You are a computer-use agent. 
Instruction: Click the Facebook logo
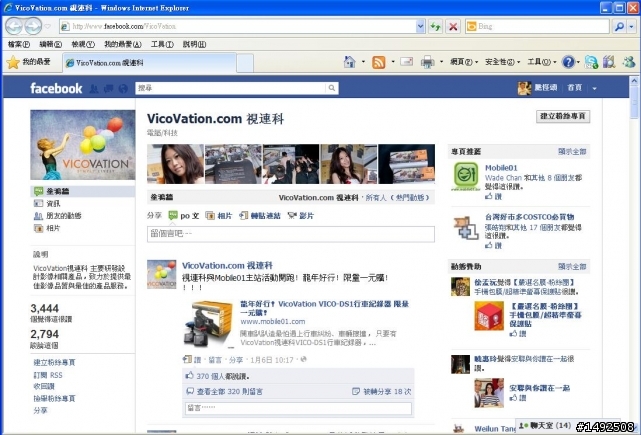tap(56, 88)
